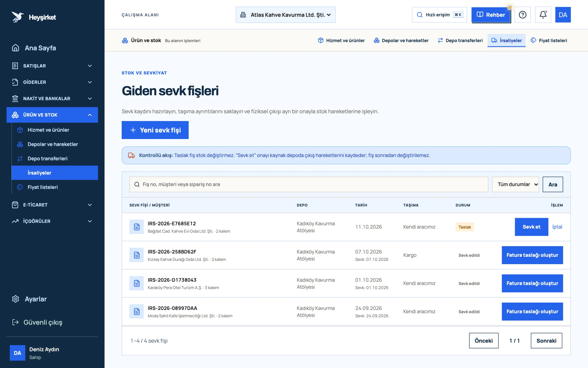Open the help question mark icon

click(x=522, y=15)
